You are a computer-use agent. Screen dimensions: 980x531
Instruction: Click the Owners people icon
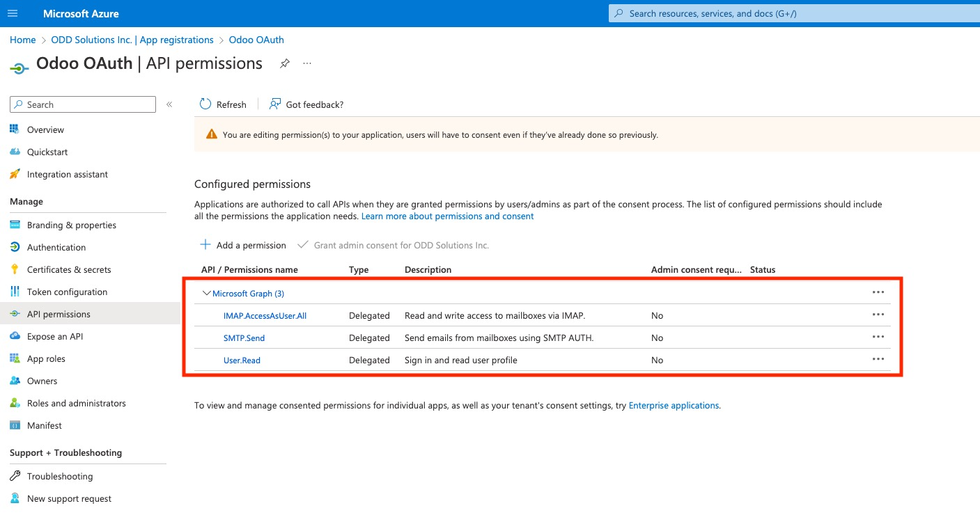pos(15,381)
